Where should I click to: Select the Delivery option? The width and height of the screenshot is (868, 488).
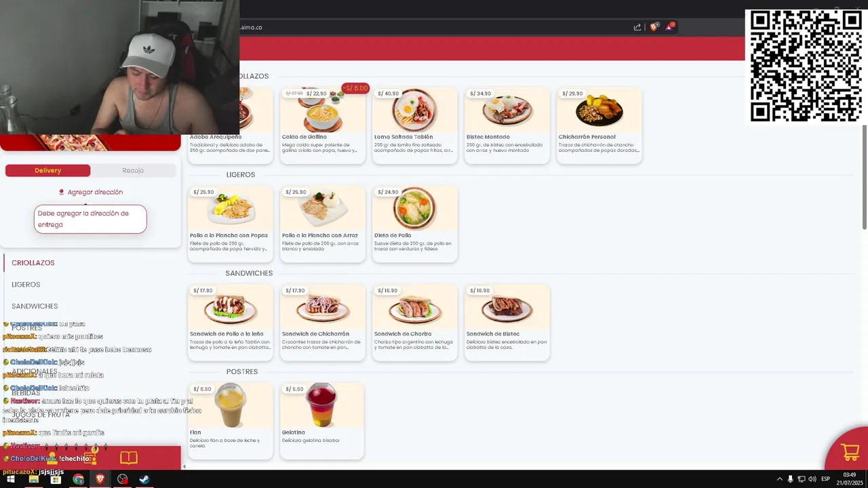click(x=47, y=171)
